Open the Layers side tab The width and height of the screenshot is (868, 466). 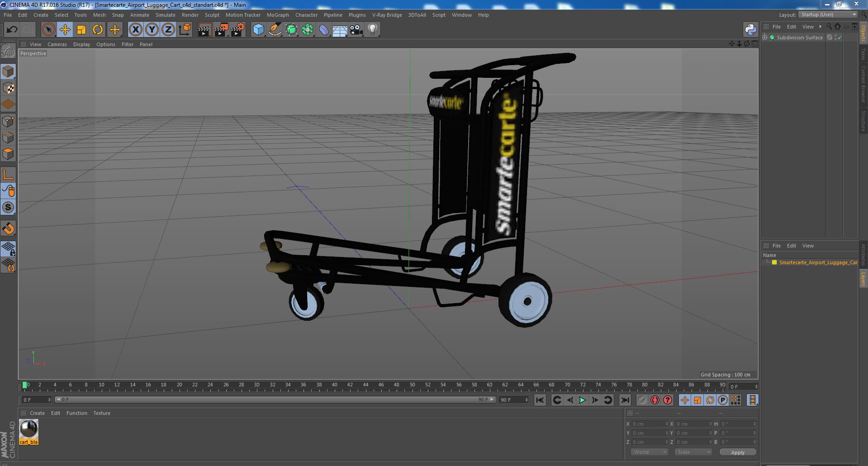pos(863,279)
